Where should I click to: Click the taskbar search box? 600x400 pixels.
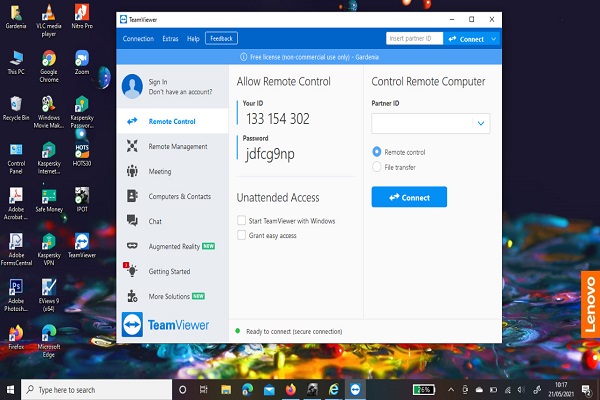(96, 390)
